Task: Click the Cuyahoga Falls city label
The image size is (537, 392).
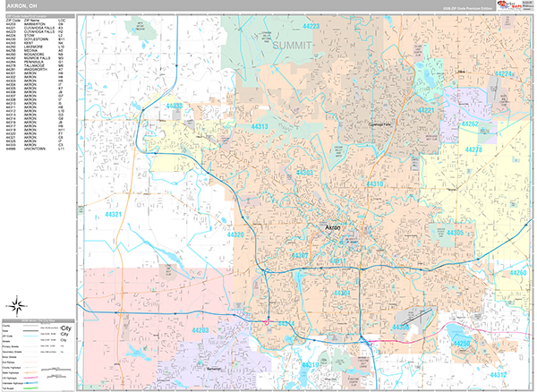Action: (379, 124)
